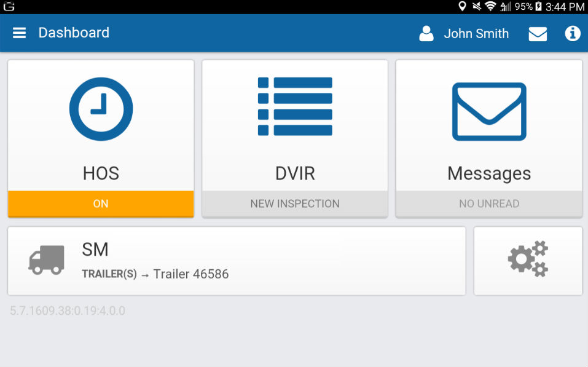
Task: Start a NEW INSPECTION
Action: click(294, 203)
